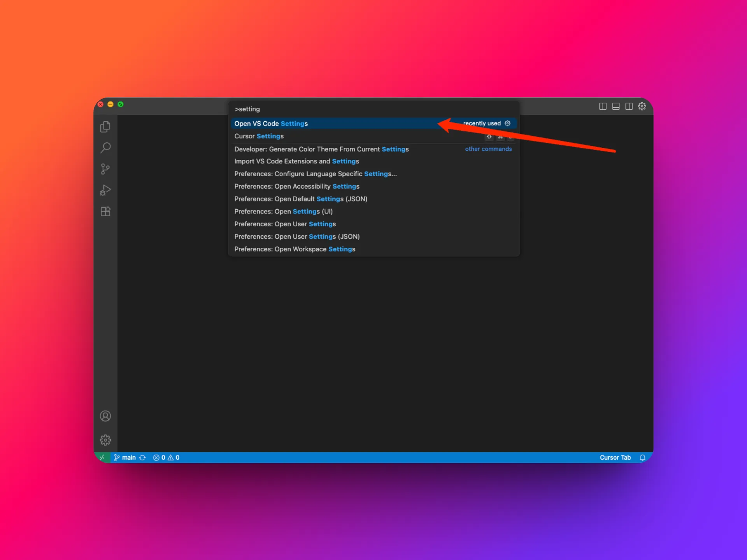Select Open Default Settings (JSON) command
This screenshot has width=747, height=560.
point(373,199)
